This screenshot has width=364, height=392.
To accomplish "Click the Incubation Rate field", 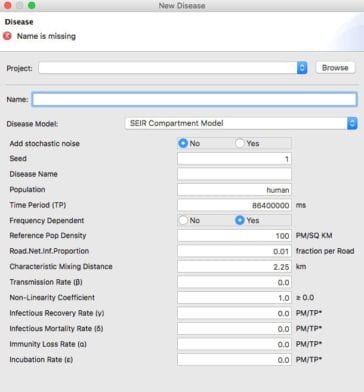I will [234, 360].
